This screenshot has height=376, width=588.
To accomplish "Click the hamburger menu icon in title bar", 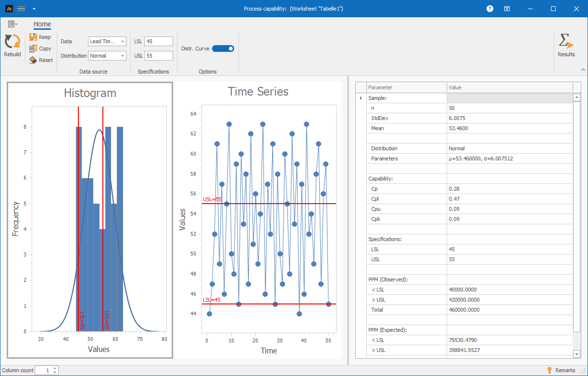I will 21,9.
